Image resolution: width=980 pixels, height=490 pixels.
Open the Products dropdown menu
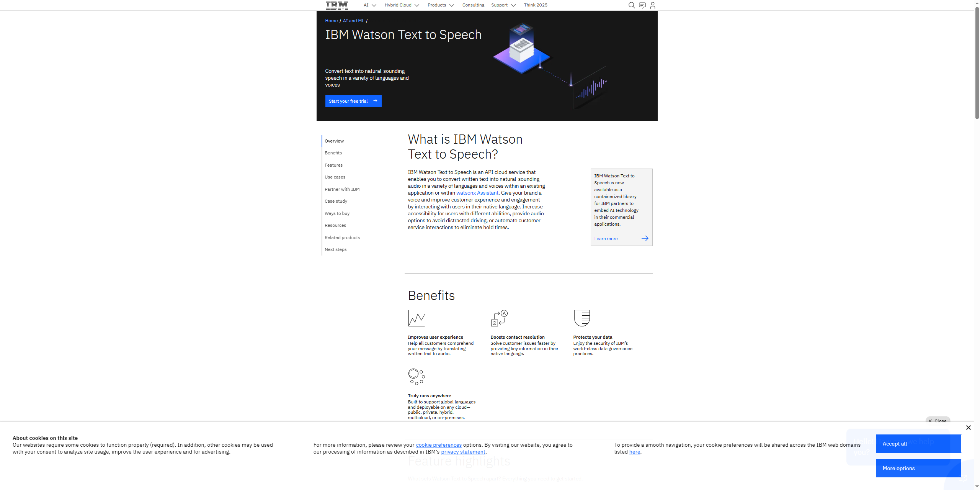coord(440,5)
